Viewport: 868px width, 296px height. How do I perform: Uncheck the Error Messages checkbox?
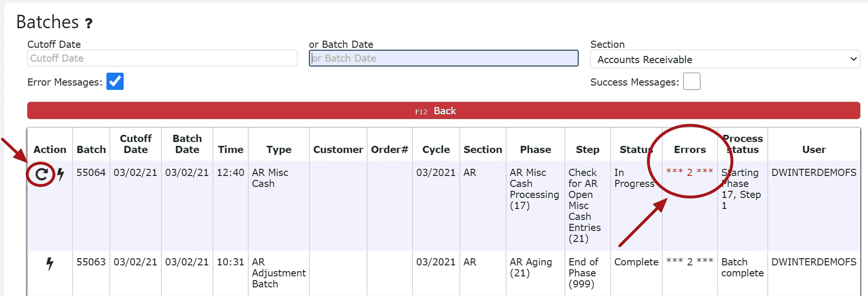115,81
